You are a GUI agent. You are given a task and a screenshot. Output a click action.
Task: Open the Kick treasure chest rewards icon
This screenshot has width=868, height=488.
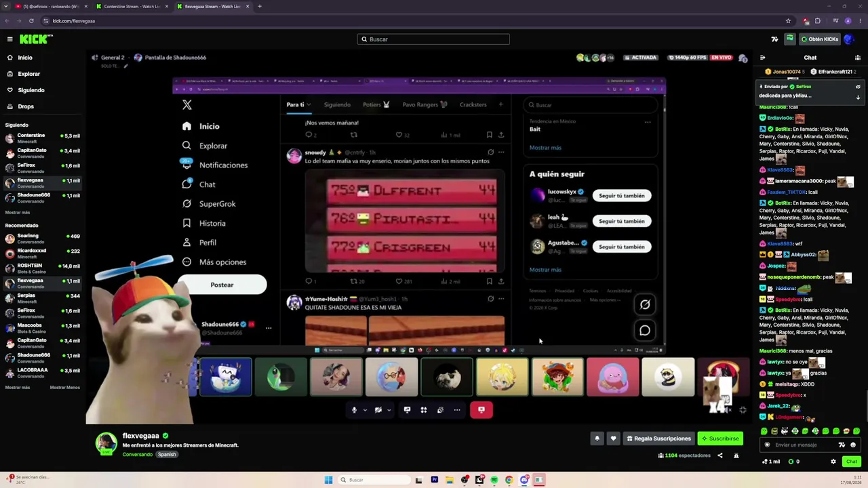790,39
